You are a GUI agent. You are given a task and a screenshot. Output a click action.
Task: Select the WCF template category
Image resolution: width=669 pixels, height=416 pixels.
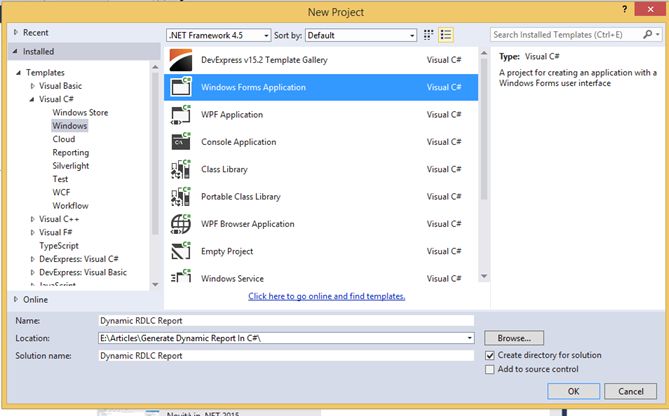[61, 192]
